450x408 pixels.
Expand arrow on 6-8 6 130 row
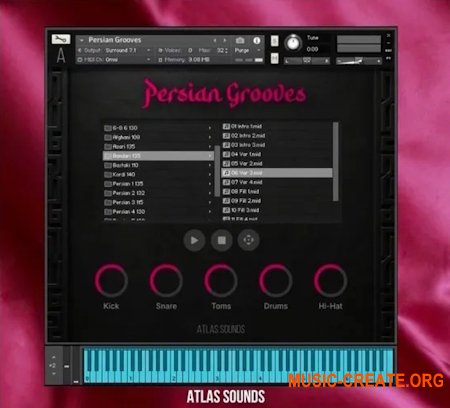210,128
